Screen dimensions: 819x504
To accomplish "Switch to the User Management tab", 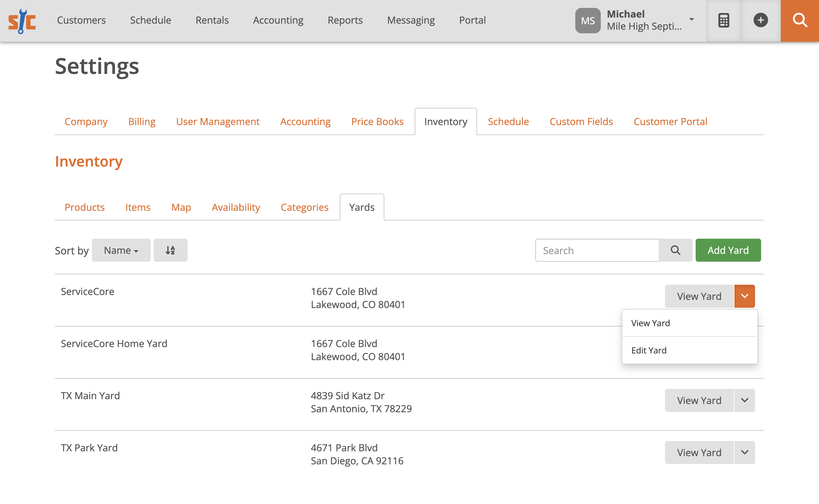I will tap(218, 122).
